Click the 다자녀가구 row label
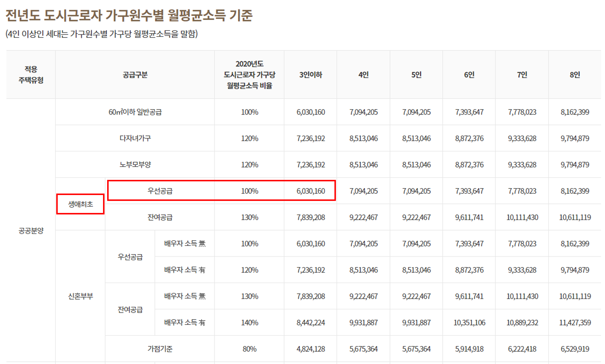The image size is (605, 364). tap(135, 138)
